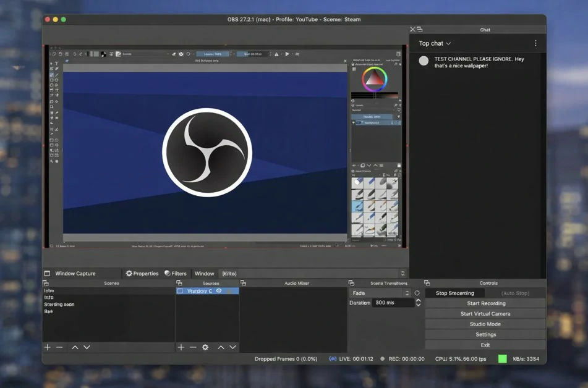Click the Start Recording button
This screenshot has height=388, width=588.
click(485, 303)
